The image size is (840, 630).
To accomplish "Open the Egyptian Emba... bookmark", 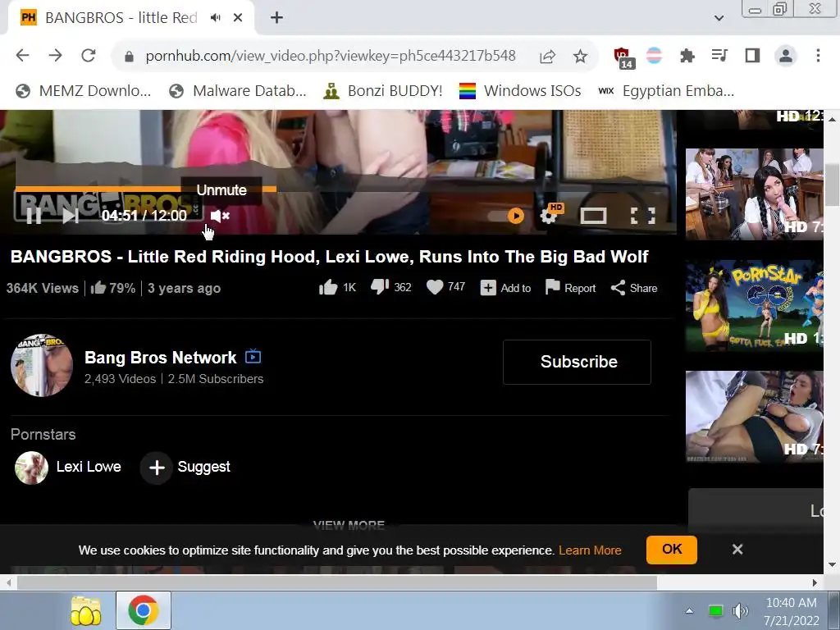I will point(666,91).
